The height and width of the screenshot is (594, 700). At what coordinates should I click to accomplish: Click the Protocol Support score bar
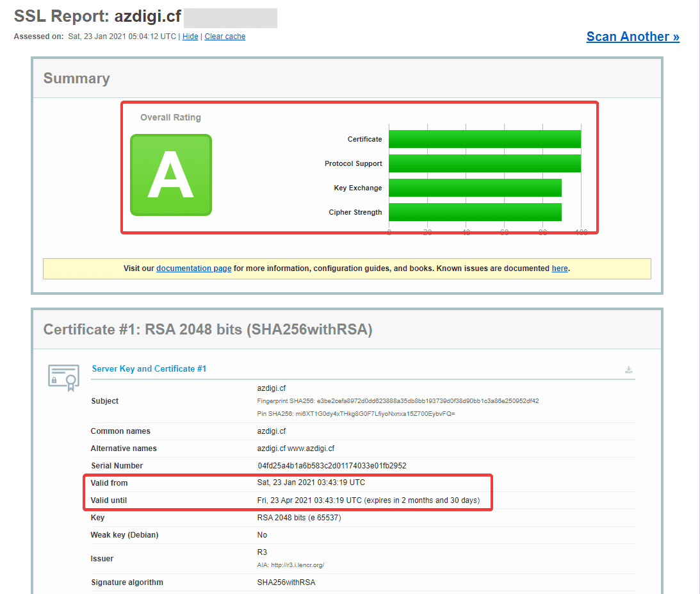(x=485, y=163)
